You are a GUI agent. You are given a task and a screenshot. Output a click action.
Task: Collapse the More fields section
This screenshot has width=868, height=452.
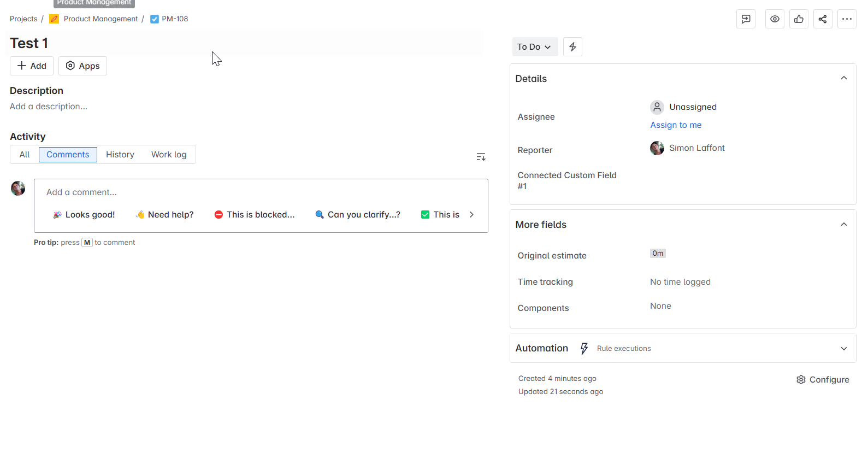pyautogui.click(x=843, y=225)
